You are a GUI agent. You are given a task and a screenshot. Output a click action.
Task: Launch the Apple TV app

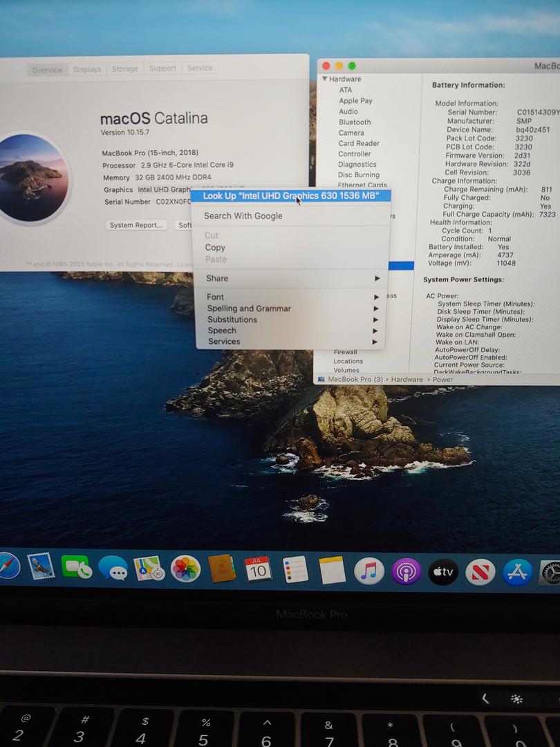tap(443, 572)
